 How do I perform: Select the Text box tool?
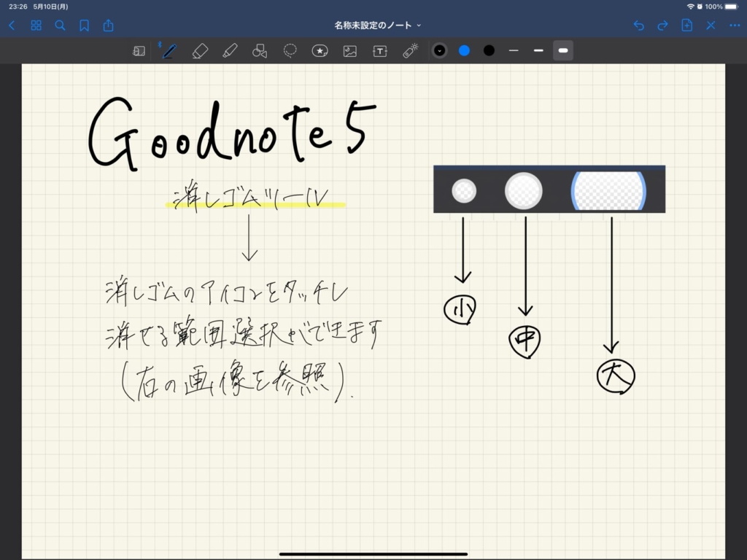point(379,50)
